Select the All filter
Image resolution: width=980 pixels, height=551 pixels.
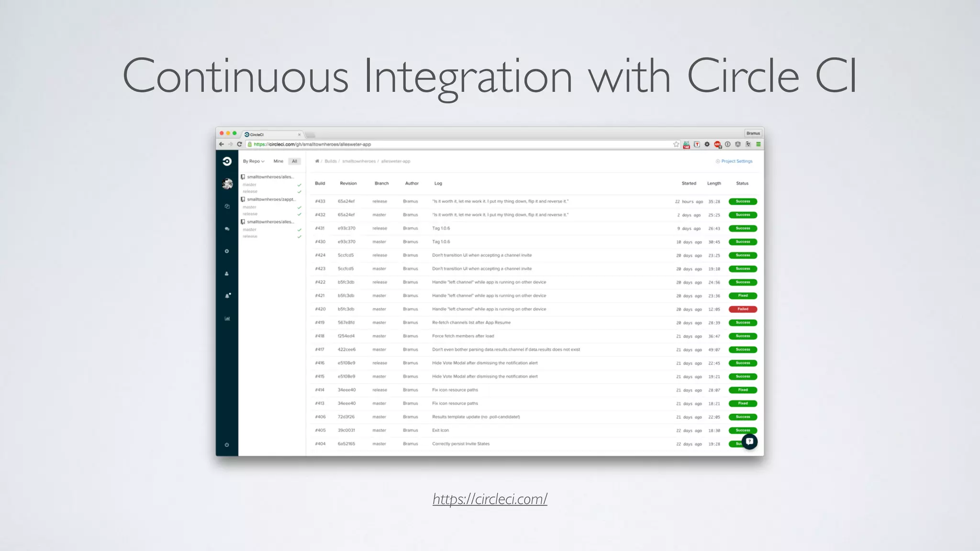tap(294, 161)
